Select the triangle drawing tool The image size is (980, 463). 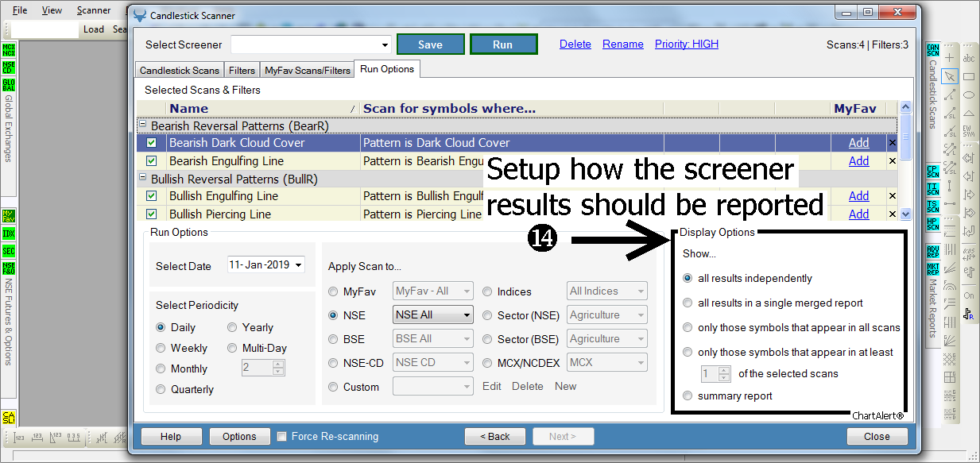(x=969, y=113)
